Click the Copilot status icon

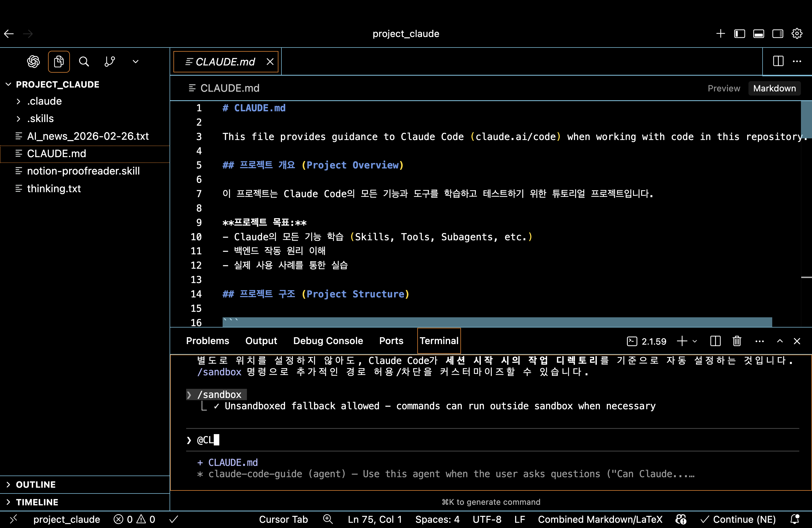tap(681, 519)
